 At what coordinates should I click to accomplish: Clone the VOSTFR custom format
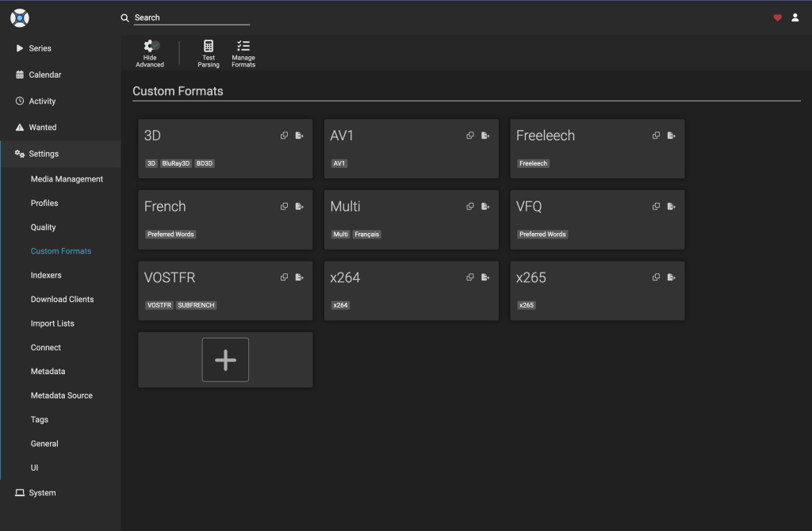[x=285, y=277]
